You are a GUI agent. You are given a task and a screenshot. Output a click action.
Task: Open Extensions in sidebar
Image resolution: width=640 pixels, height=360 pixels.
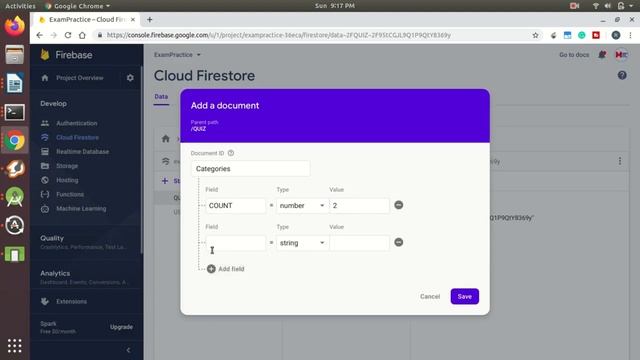coord(71,301)
